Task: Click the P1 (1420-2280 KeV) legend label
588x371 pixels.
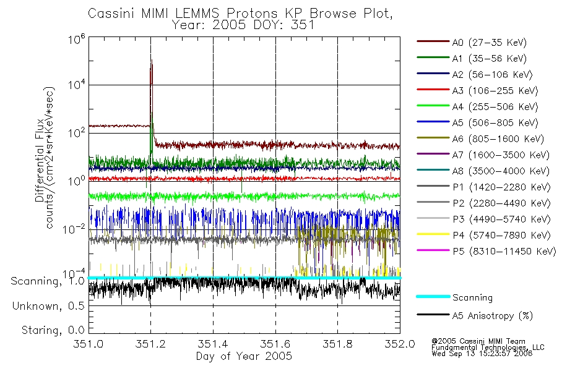Action: [501, 187]
